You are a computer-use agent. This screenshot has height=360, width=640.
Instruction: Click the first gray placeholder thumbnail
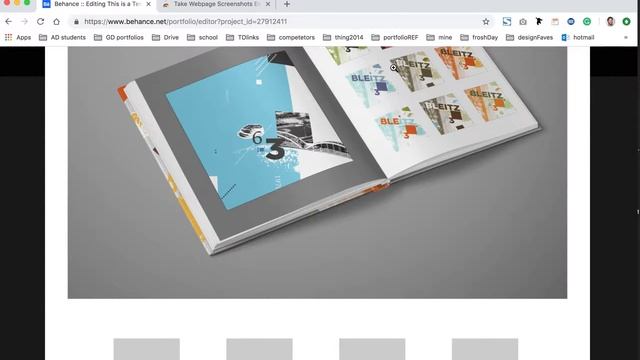click(x=147, y=349)
